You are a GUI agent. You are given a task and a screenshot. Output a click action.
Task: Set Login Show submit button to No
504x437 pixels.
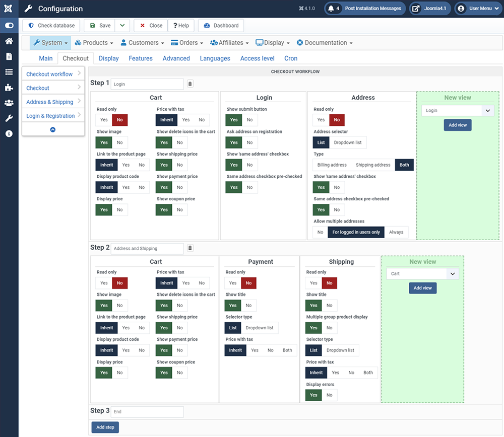250,120
